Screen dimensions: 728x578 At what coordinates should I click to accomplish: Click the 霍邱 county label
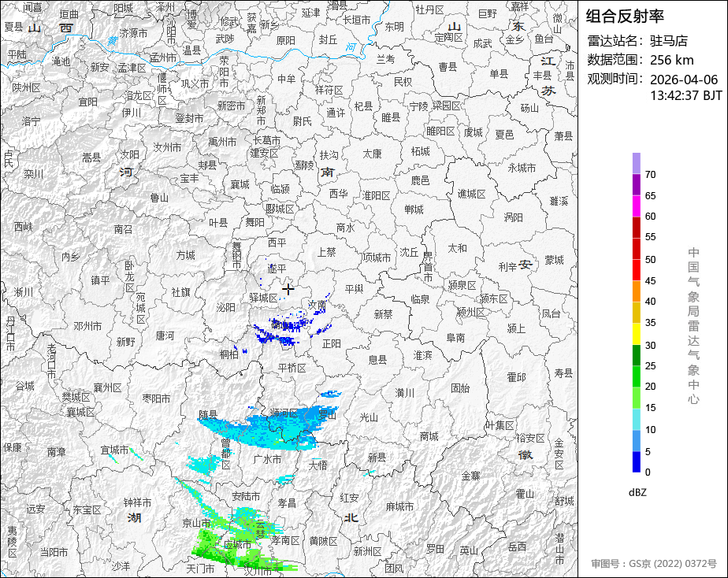click(x=516, y=377)
